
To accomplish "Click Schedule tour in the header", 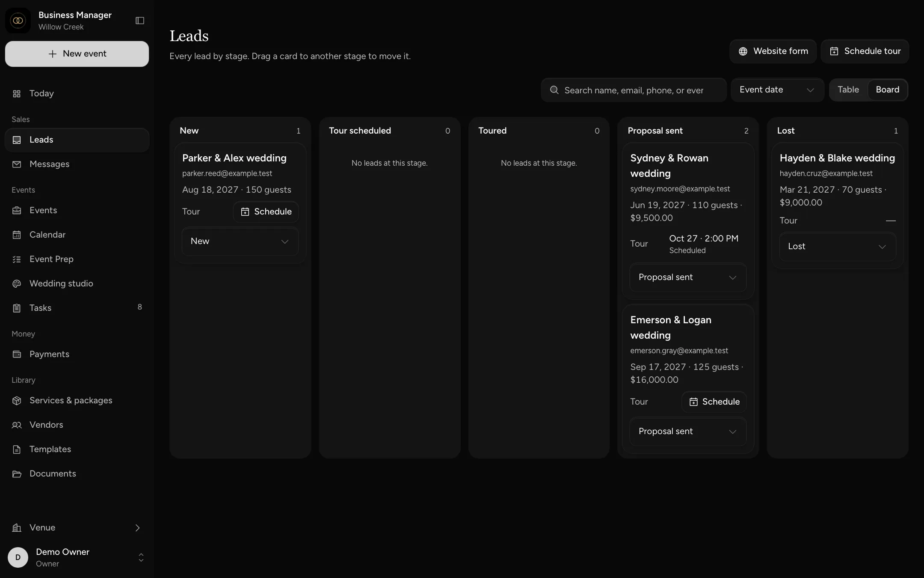I will tap(865, 51).
